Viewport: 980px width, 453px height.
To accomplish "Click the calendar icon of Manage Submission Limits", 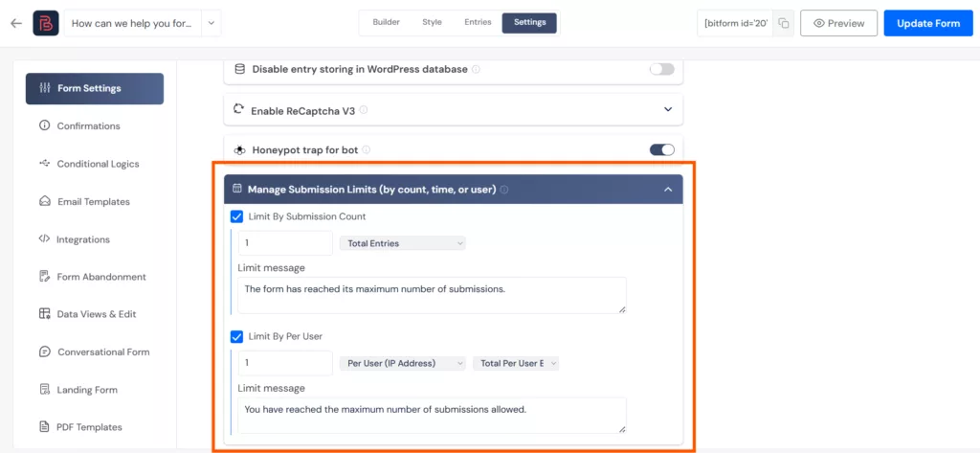I will tap(237, 189).
